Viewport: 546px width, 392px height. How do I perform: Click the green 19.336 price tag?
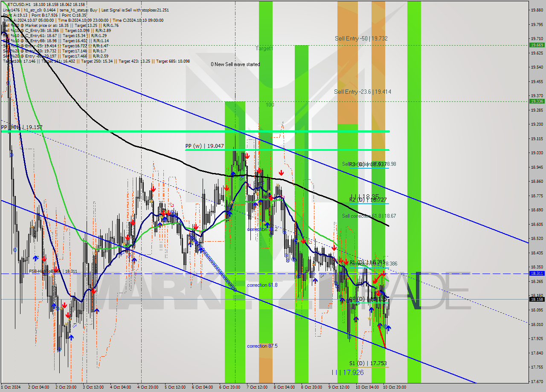tap(537, 101)
